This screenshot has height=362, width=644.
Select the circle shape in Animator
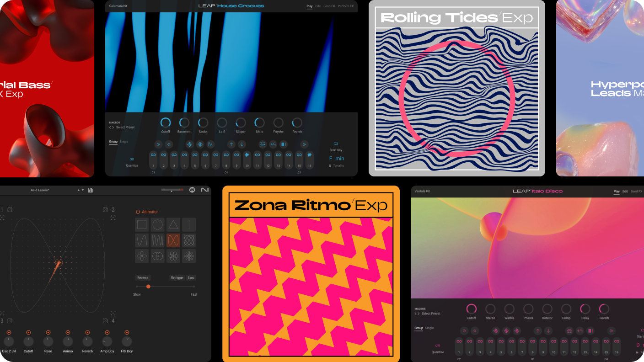pos(158,224)
